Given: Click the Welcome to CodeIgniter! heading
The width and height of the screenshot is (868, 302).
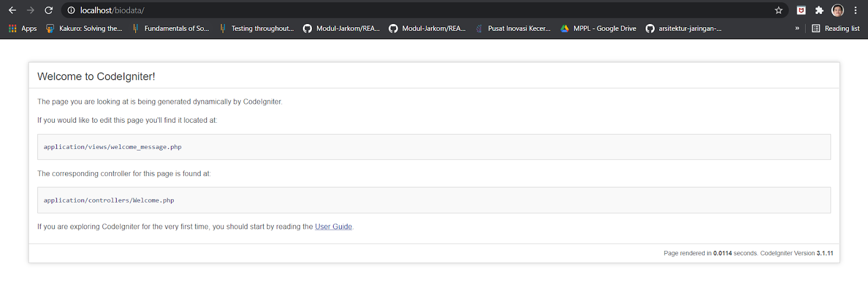Looking at the screenshot, I should (x=96, y=77).
